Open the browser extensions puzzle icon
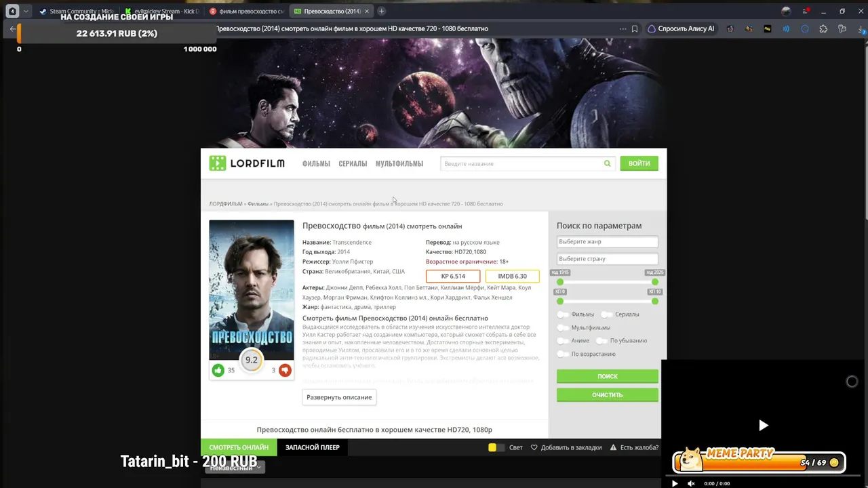Image resolution: width=868 pixels, height=488 pixels. tap(823, 29)
